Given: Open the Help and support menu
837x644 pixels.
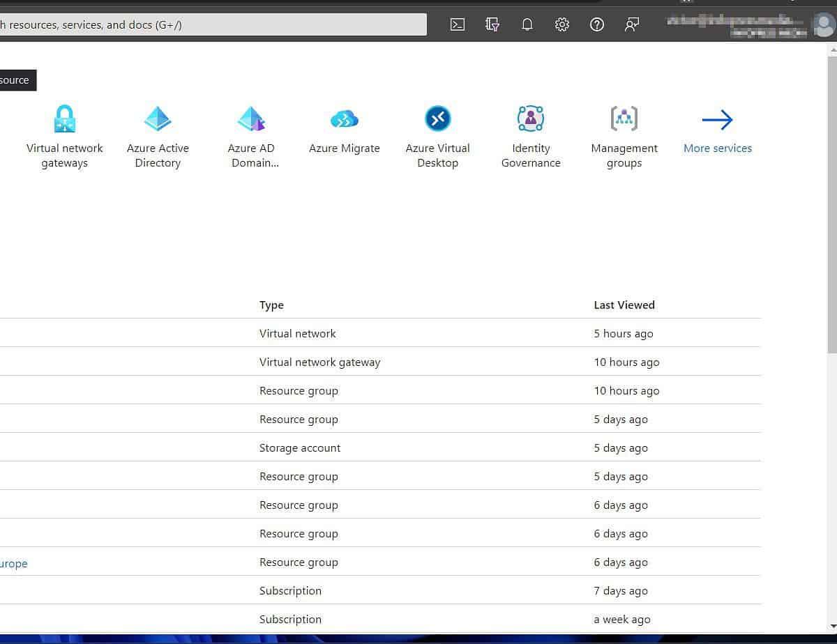Looking at the screenshot, I should 597,24.
